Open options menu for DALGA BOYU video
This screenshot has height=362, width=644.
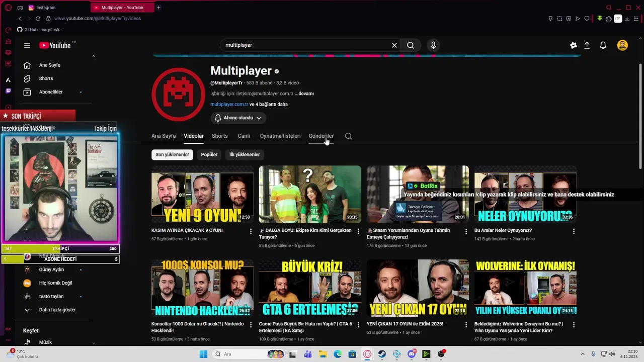click(359, 231)
